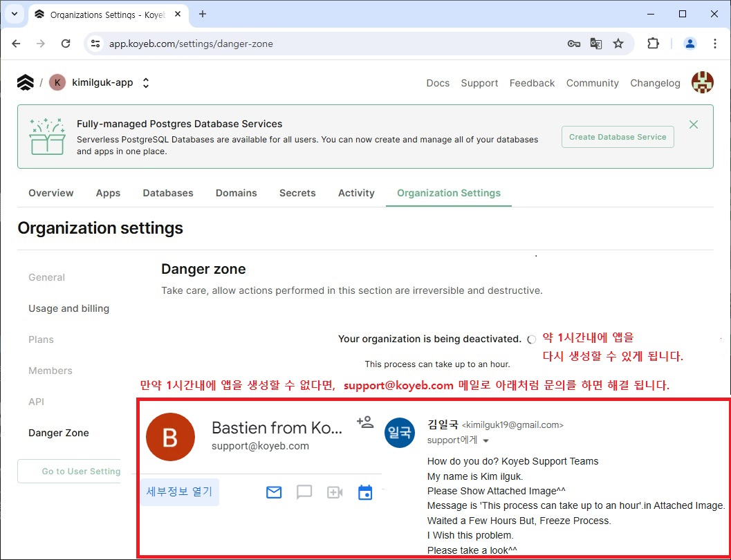Open the user avatar menu
The width and height of the screenshot is (731, 560).
click(x=702, y=82)
